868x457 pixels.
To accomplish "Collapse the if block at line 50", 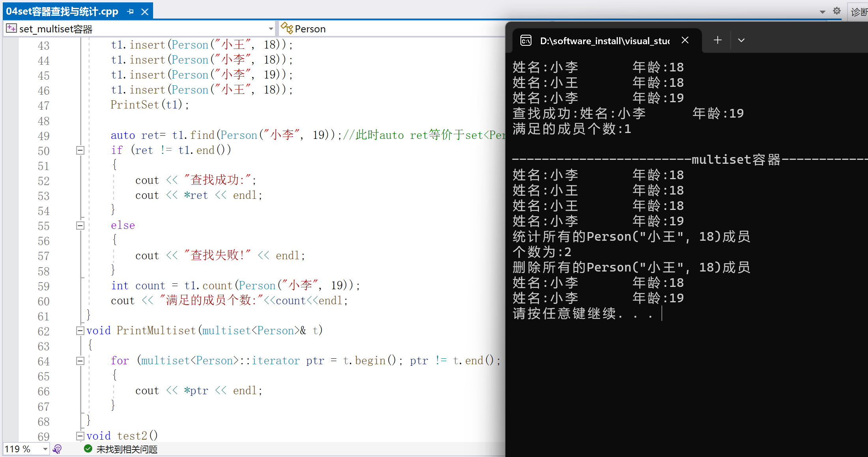I will 80,150.
